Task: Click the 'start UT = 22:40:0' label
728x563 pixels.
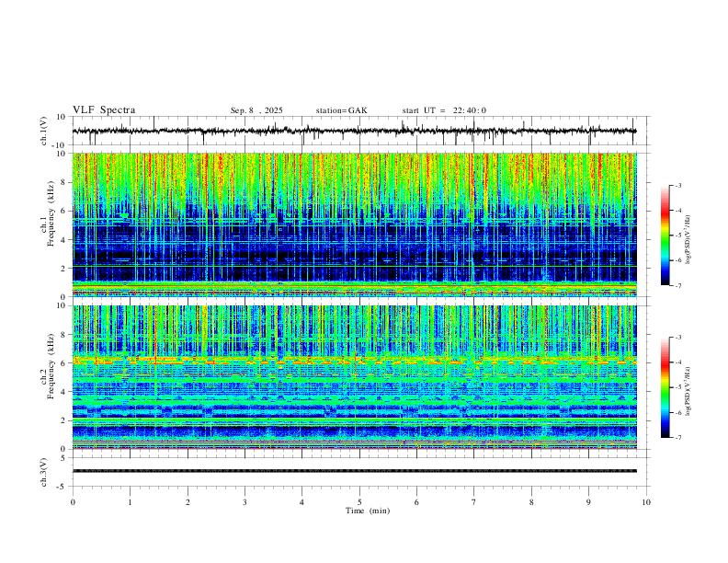Action: pyautogui.click(x=444, y=110)
